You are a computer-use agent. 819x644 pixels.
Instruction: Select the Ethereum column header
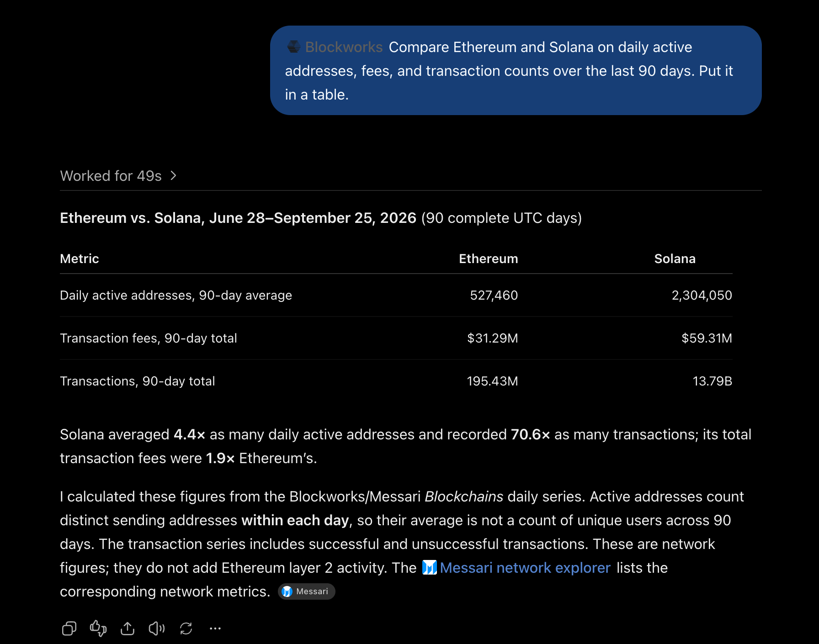point(489,259)
